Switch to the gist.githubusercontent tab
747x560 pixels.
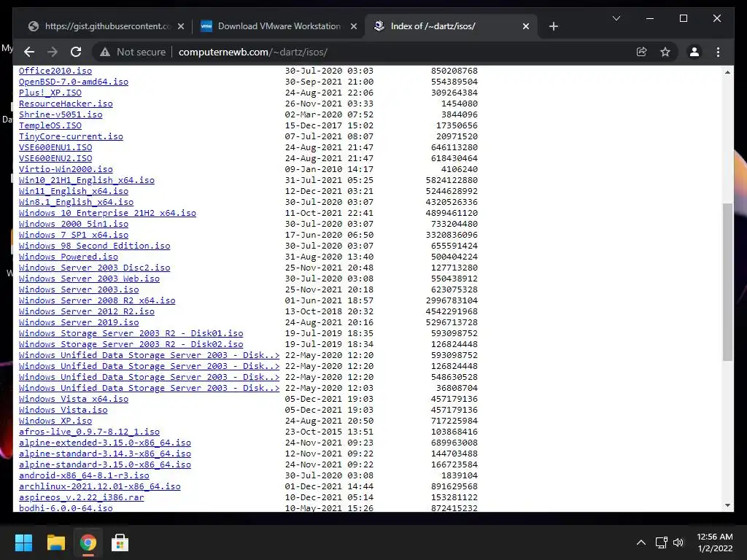click(106, 26)
